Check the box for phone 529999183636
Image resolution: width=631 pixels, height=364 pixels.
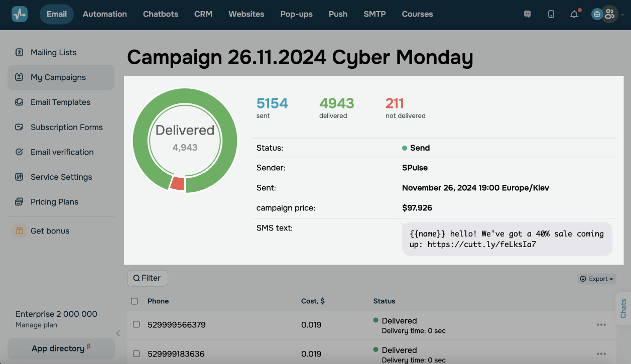[x=136, y=354]
